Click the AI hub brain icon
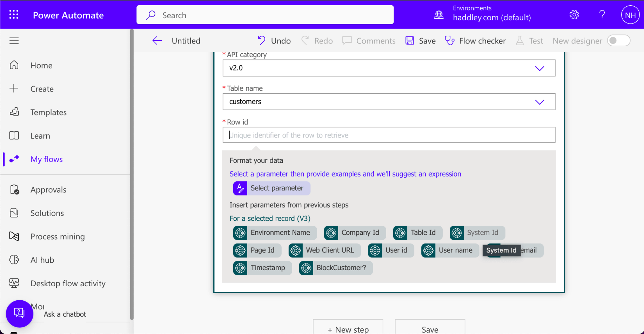Screen dimensions: 644x334 pyautogui.click(x=14, y=260)
